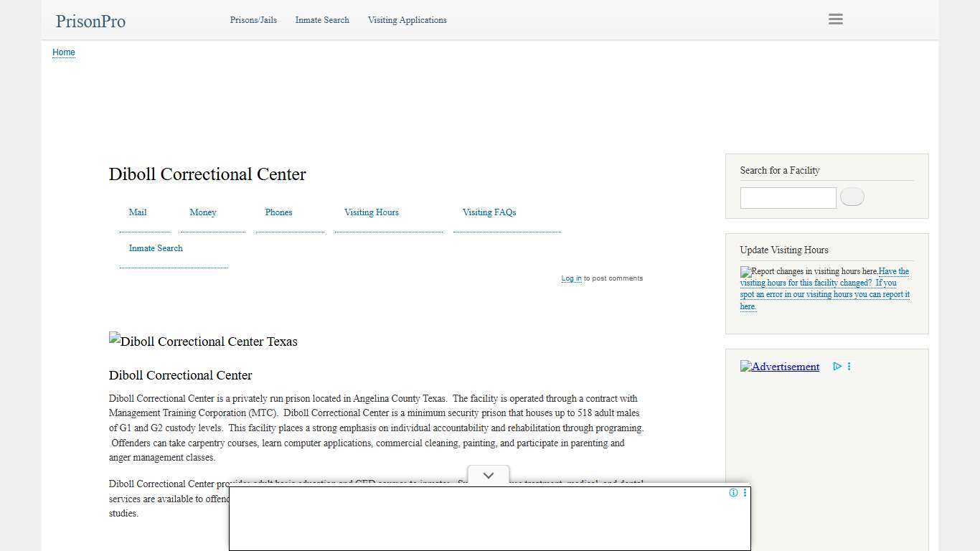Open the hamburger menu icon
Image resolution: width=980 pixels, height=551 pixels.
(x=835, y=19)
